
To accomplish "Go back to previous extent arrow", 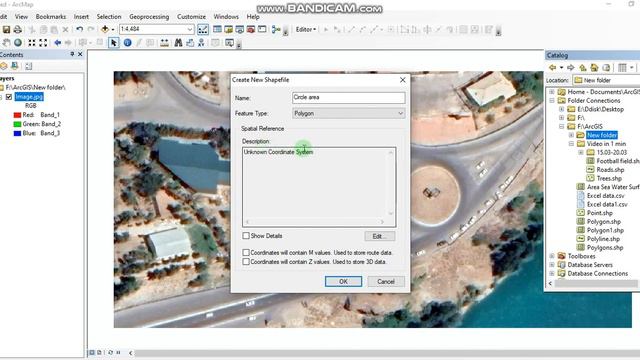I will [x=58, y=42].
